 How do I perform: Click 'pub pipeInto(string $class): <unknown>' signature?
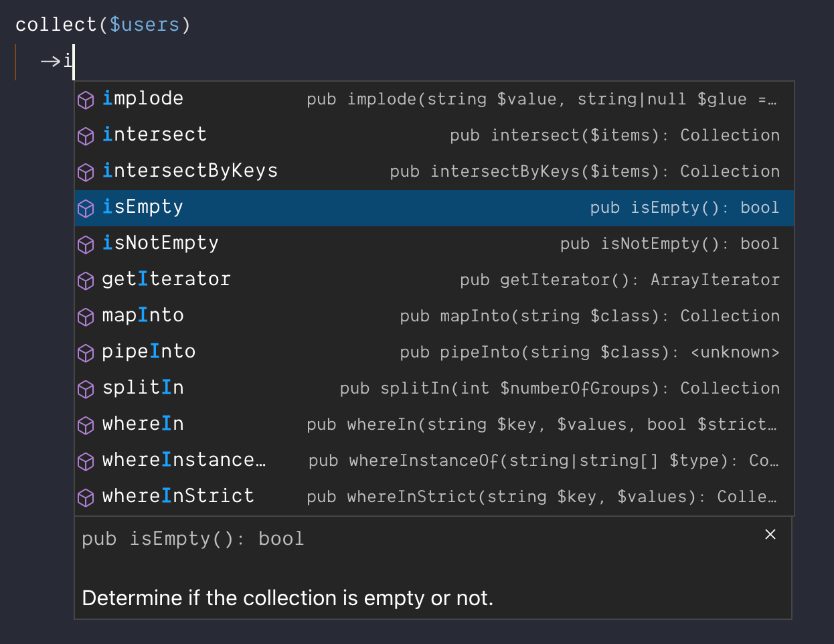(x=590, y=353)
